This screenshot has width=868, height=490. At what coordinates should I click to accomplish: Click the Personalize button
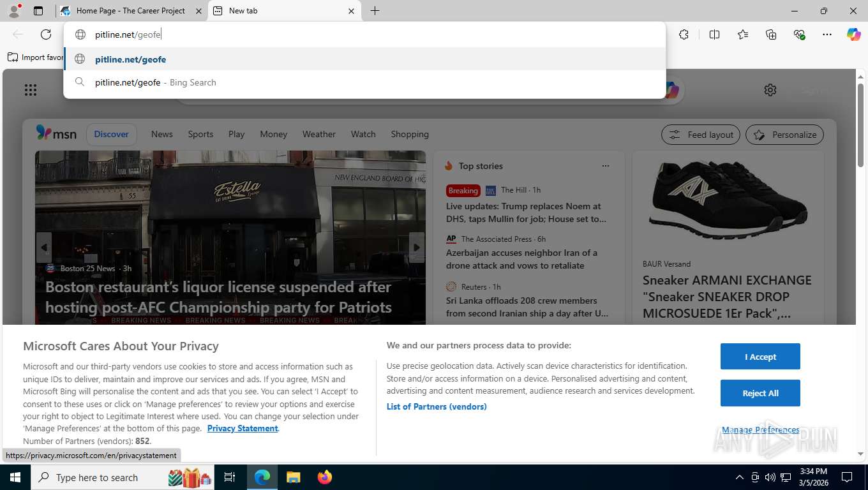pos(785,135)
